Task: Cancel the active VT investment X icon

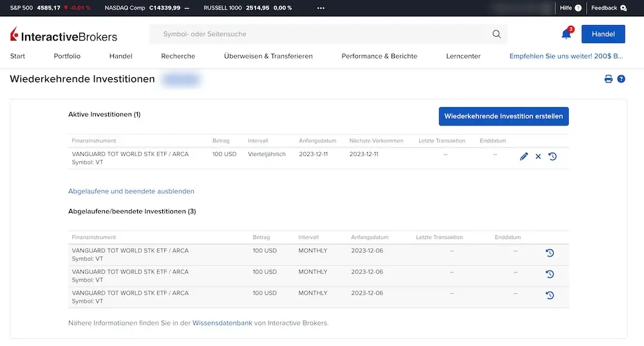Action: [538, 157]
